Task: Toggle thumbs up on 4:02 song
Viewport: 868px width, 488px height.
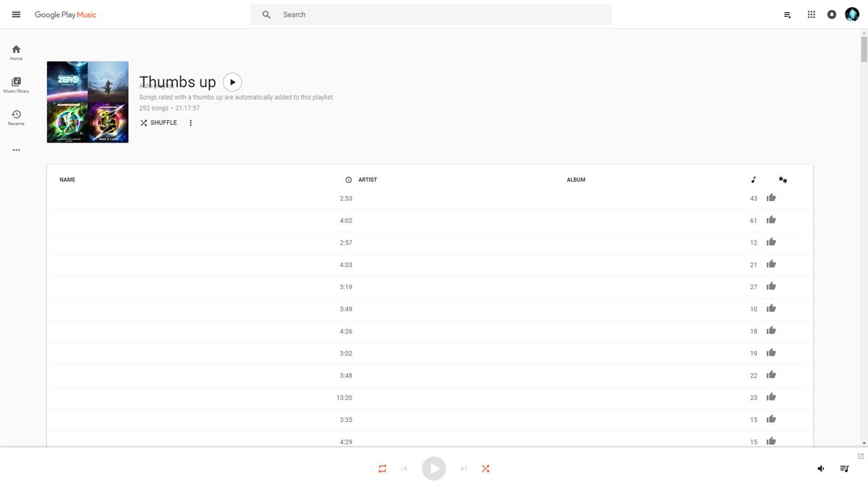Action: tap(771, 220)
